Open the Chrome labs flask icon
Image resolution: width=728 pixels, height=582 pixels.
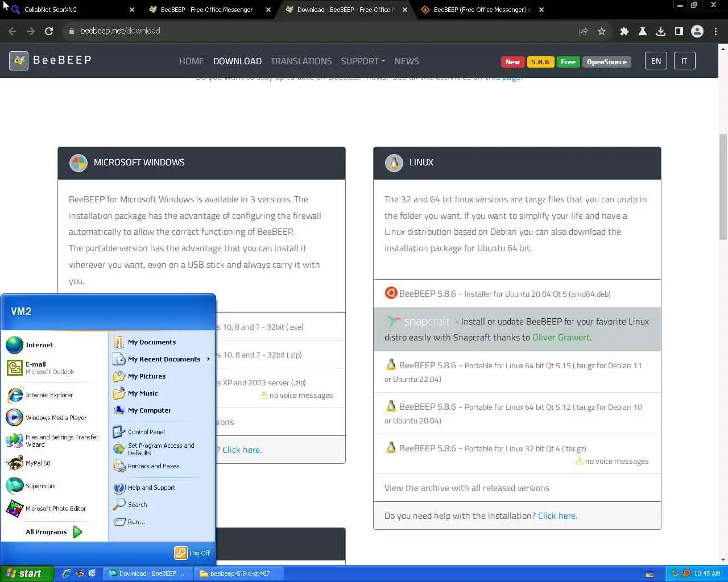[643, 31]
